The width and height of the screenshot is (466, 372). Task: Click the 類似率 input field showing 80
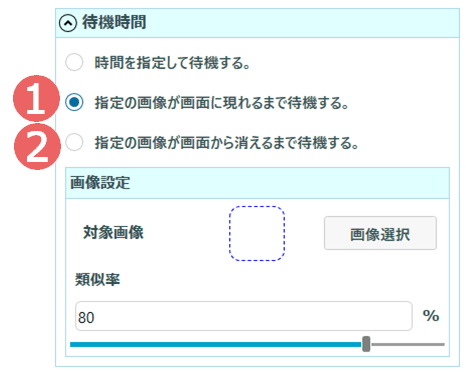point(244,316)
